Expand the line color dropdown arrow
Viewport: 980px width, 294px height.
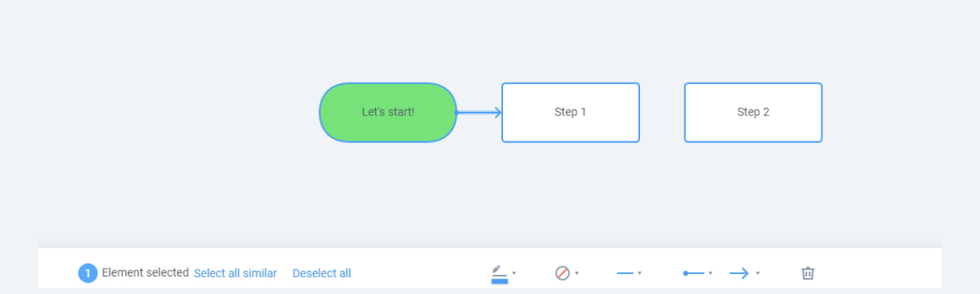[514, 273]
